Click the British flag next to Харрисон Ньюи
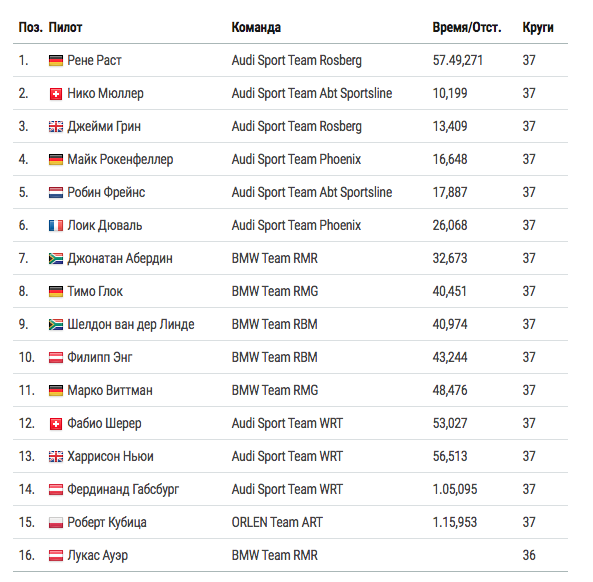593x582 pixels. pos(56,457)
